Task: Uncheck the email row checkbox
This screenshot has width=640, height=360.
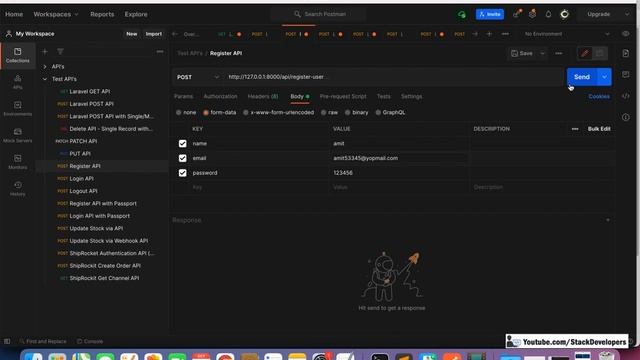Action: click(182, 158)
